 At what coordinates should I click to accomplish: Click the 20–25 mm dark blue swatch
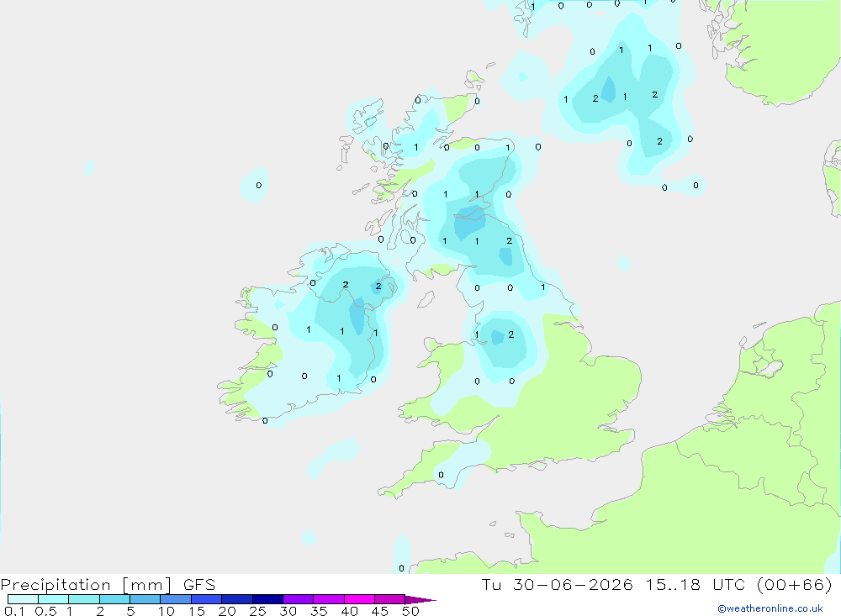point(237,599)
